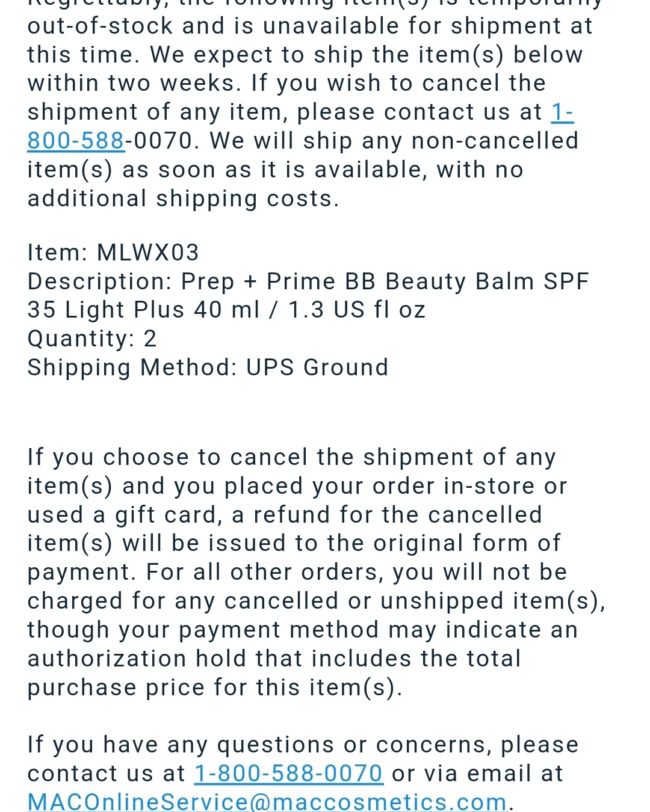Screen dimensions: 650x812
Task: Click the "35 Light Plus 40 ml" text
Action: [x=143, y=310]
